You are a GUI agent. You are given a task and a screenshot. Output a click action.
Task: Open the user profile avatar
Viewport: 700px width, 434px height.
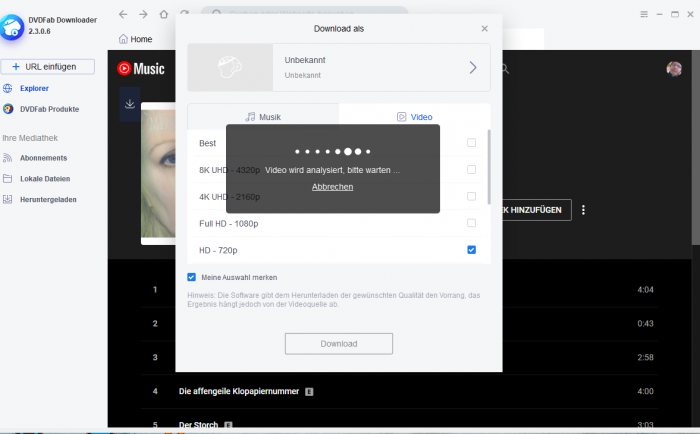(x=674, y=69)
